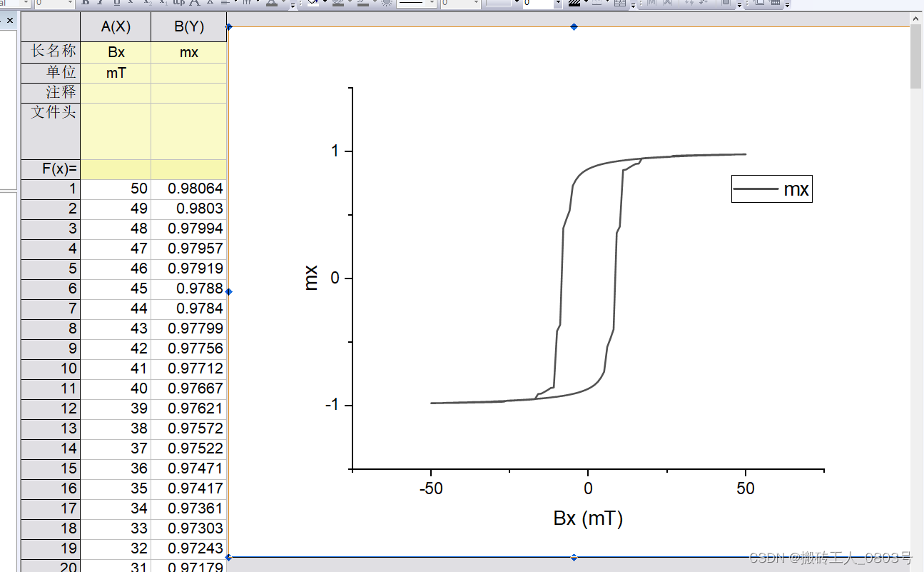Select cell containing 0.97361
The width and height of the screenshot is (924, 572).
point(189,508)
